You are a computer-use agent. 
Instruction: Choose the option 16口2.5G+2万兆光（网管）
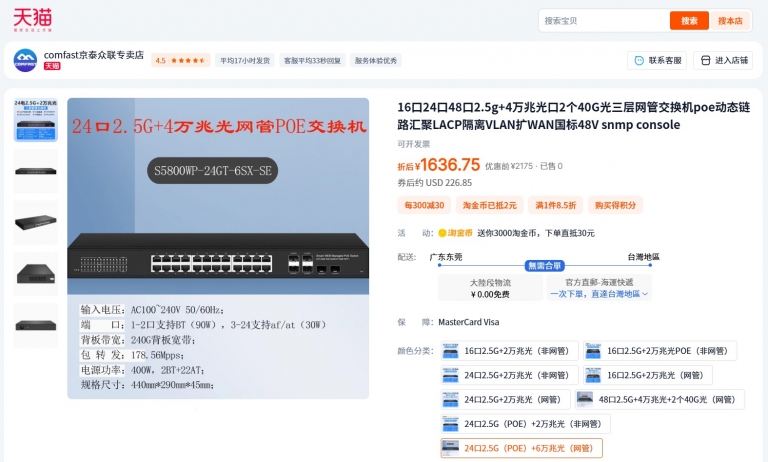(x=648, y=375)
